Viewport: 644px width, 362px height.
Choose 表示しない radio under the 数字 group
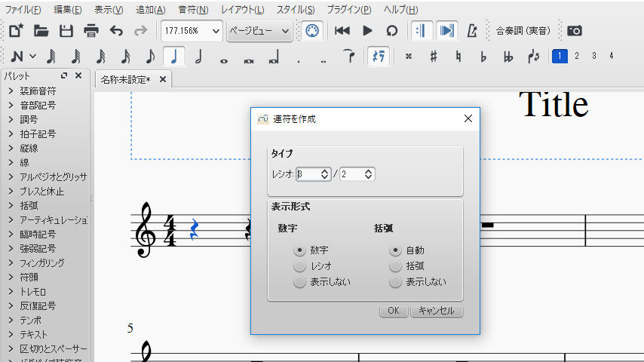pos(299,282)
